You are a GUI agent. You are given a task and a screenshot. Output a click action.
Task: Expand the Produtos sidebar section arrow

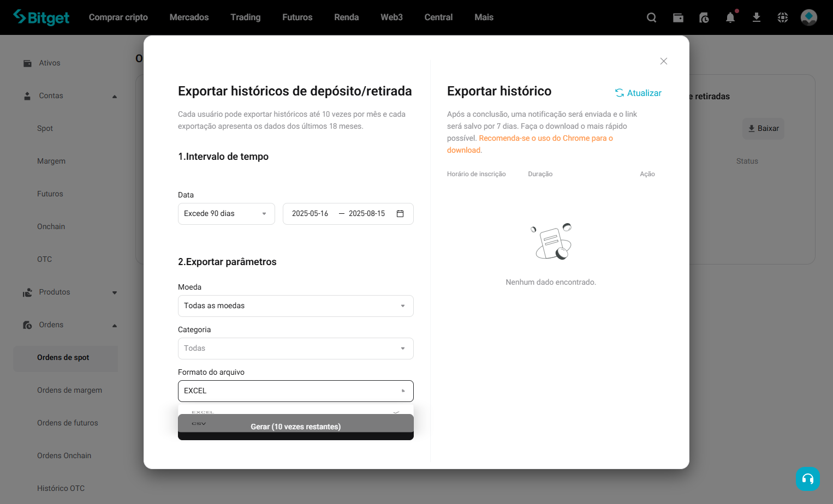pos(115,293)
